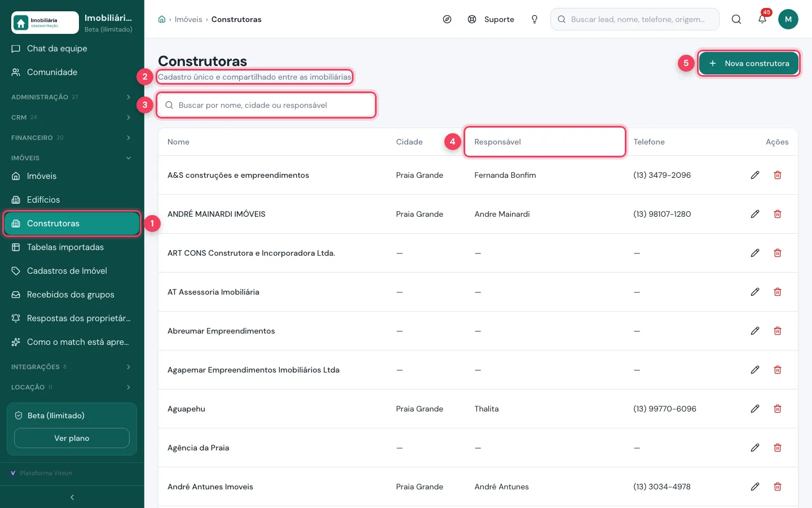Viewport: 812px width, 508px height.
Task: Open Suporte link in header
Action: pos(491,19)
